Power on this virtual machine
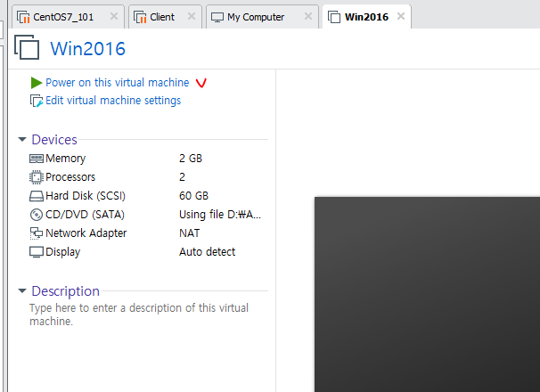 (117, 83)
